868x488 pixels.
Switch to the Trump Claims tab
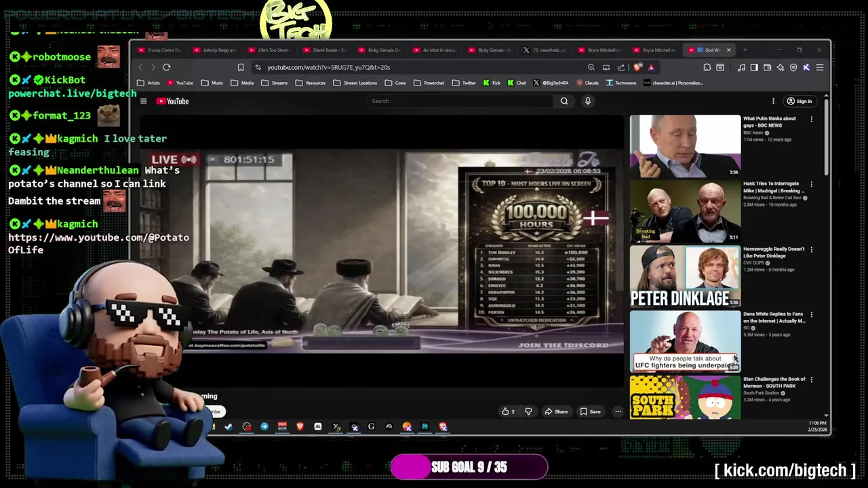[x=160, y=50]
